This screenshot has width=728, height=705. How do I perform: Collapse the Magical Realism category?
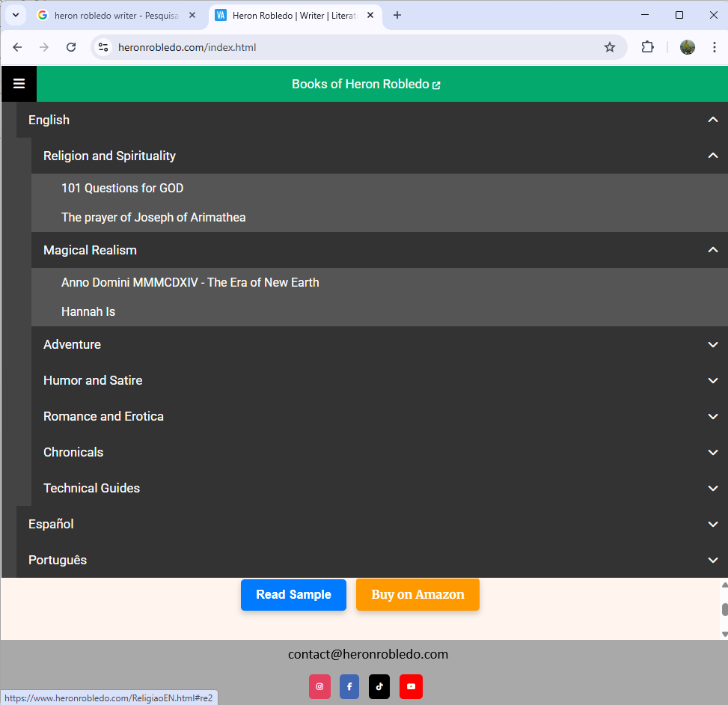tap(379, 250)
